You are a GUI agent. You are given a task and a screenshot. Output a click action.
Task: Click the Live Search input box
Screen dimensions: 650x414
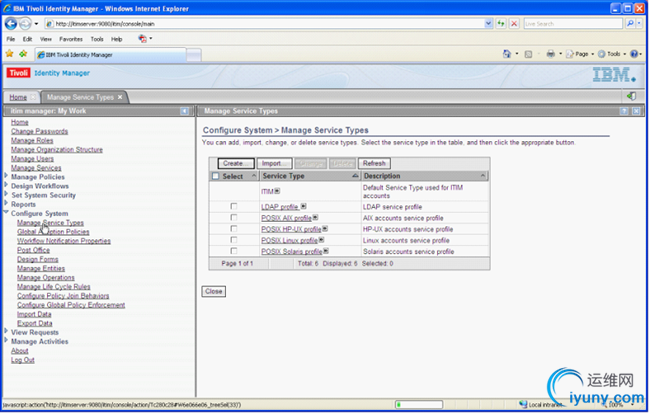coord(573,24)
